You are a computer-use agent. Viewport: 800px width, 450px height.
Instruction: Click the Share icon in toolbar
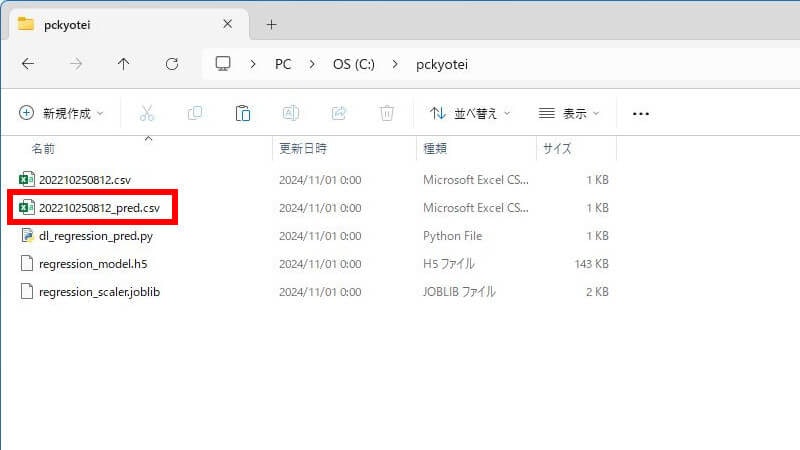pyautogui.click(x=339, y=113)
